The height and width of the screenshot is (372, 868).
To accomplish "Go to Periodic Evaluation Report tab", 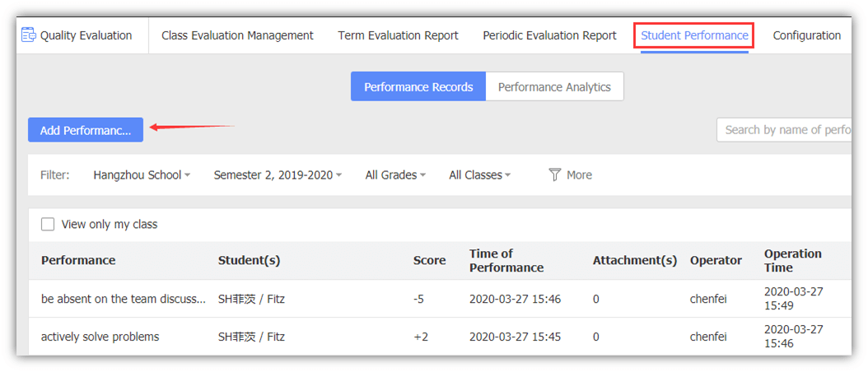I will (x=549, y=35).
